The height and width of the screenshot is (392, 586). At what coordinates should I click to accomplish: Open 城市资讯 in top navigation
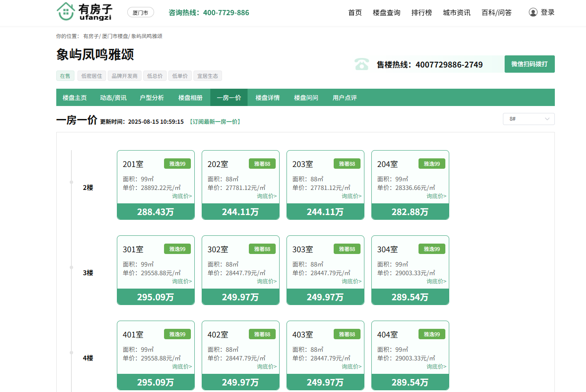point(457,13)
